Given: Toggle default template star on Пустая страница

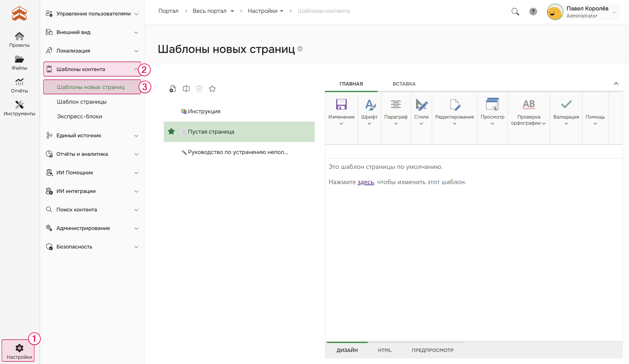Looking at the screenshot, I should [171, 131].
